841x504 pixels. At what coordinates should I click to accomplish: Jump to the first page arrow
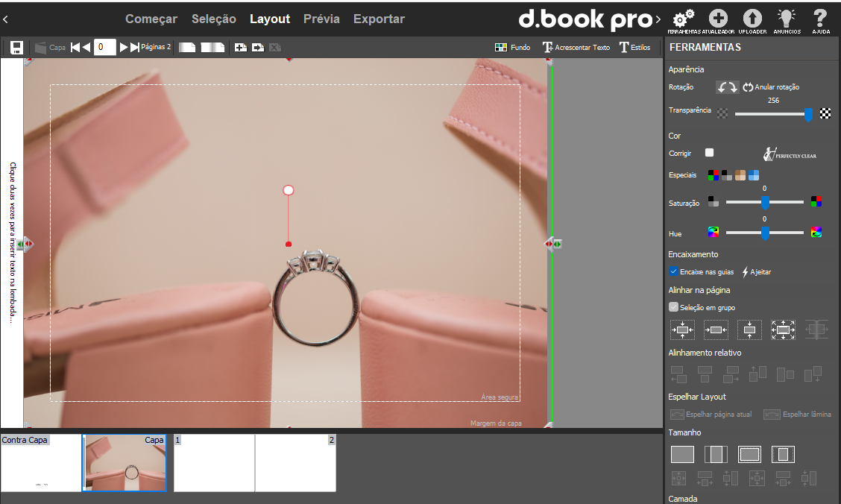click(x=75, y=47)
